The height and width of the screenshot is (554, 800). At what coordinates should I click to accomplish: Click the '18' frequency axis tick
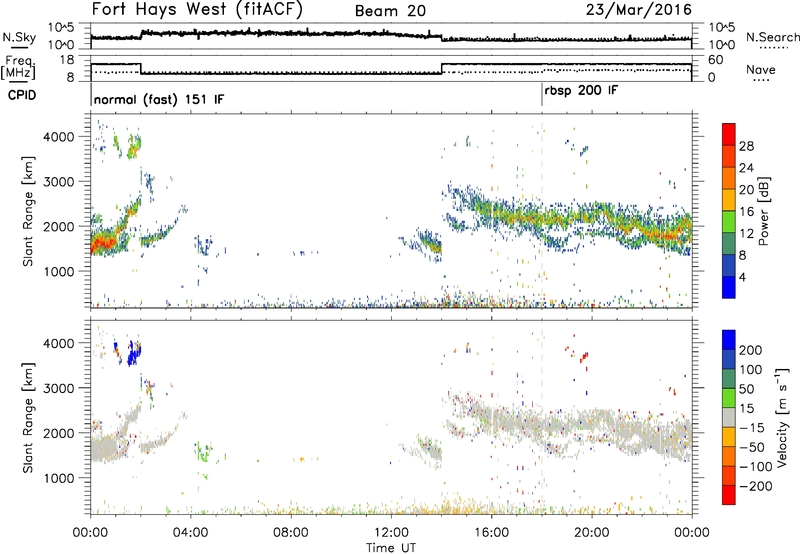tap(67, 60)
